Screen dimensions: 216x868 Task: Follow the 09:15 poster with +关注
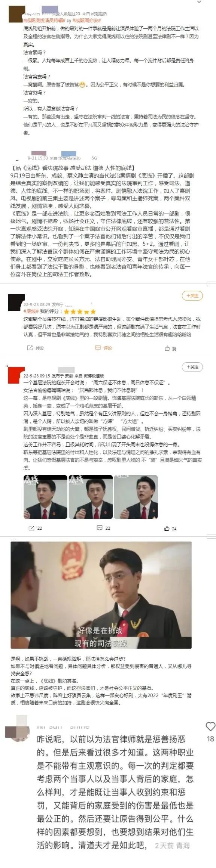[192, 367]
